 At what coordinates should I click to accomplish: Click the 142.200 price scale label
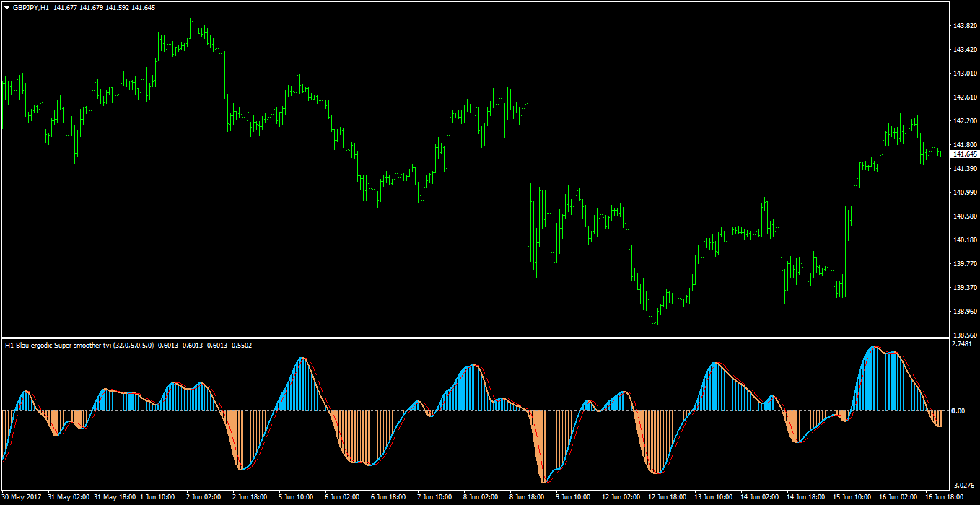pos(965,121)
